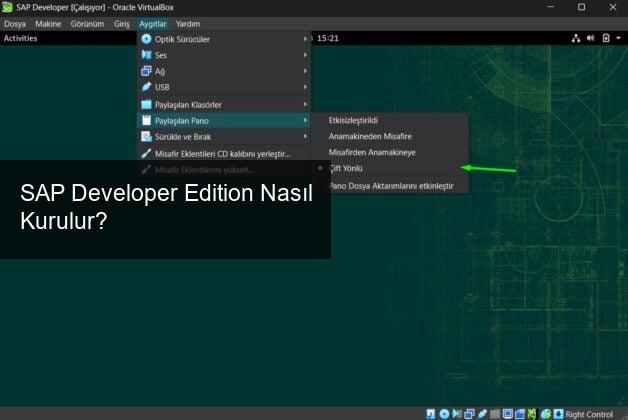The width and height of the screenshot is (628, 420).
Task: Click the Optik Sürücüler disc icon
Action: click(146, 39)
